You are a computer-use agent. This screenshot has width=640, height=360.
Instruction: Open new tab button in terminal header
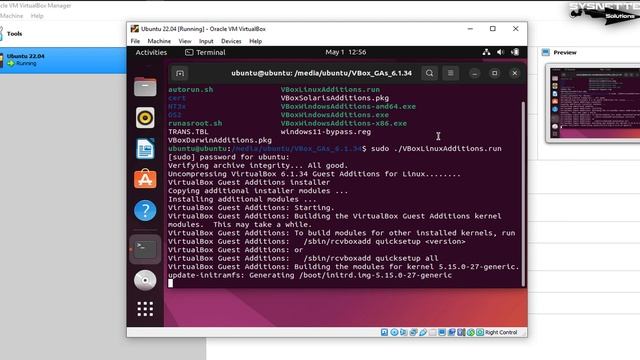coord(180,73)
